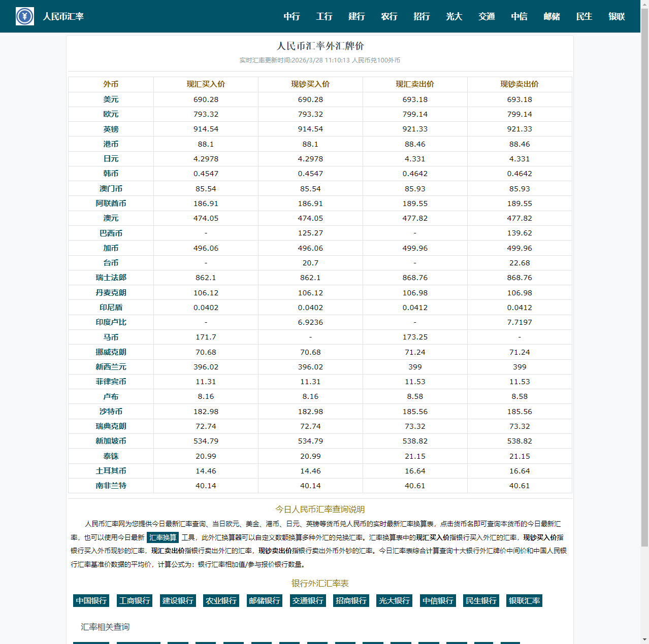Click the 日元 currency name

coord(111,159)
